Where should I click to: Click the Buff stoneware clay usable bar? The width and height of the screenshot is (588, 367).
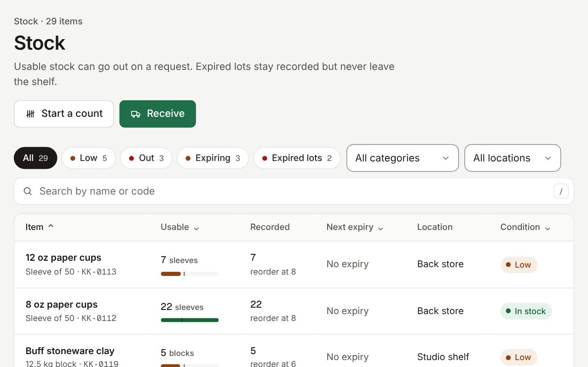190,366
